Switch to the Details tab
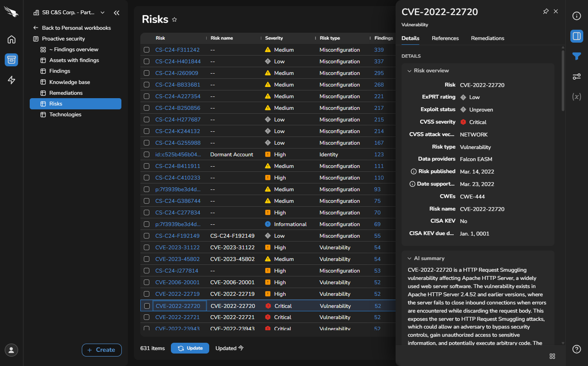The image size is (588, 366). tap(410, 38)
